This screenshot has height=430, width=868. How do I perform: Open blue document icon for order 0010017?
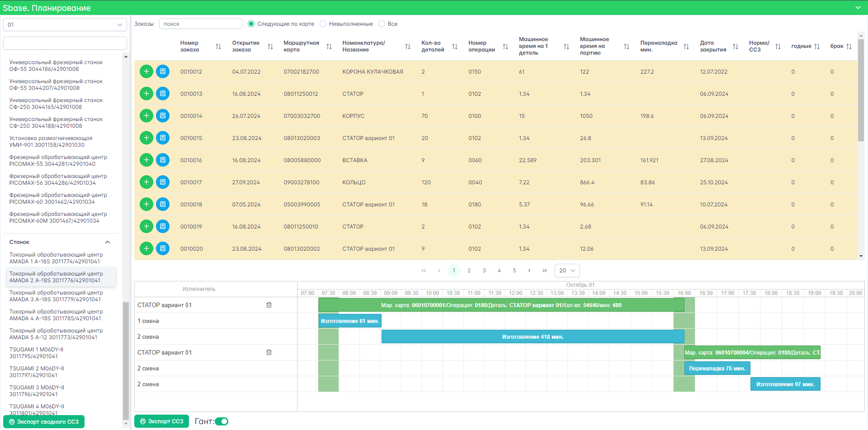tap(163, 182)
